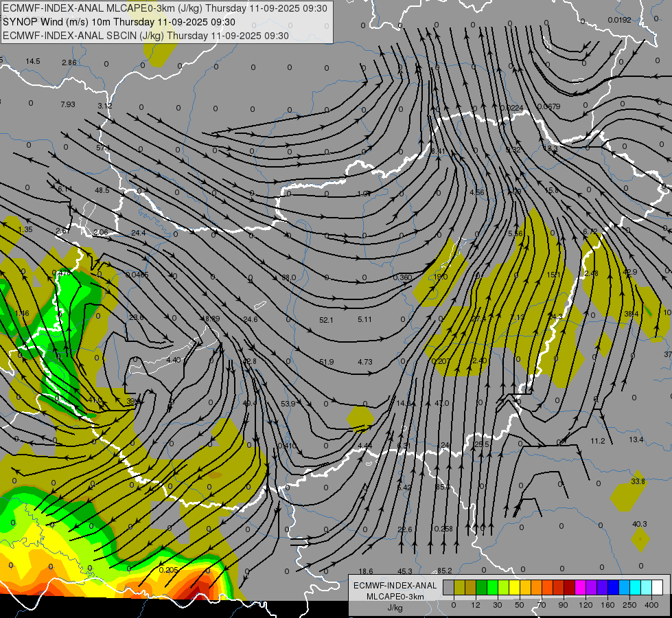The height and width of the screenshot is (618, 672).
Task: Select the pure blue legend swatch
Action: click(613, 587)
